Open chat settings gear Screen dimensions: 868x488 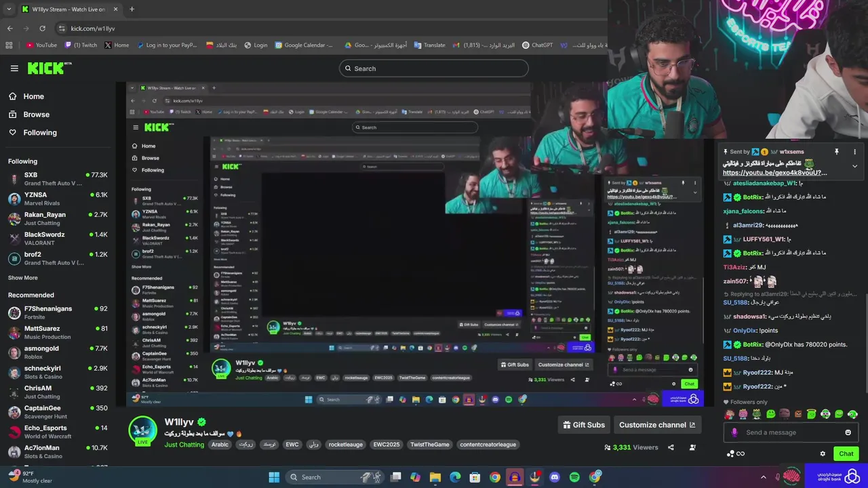823,454
